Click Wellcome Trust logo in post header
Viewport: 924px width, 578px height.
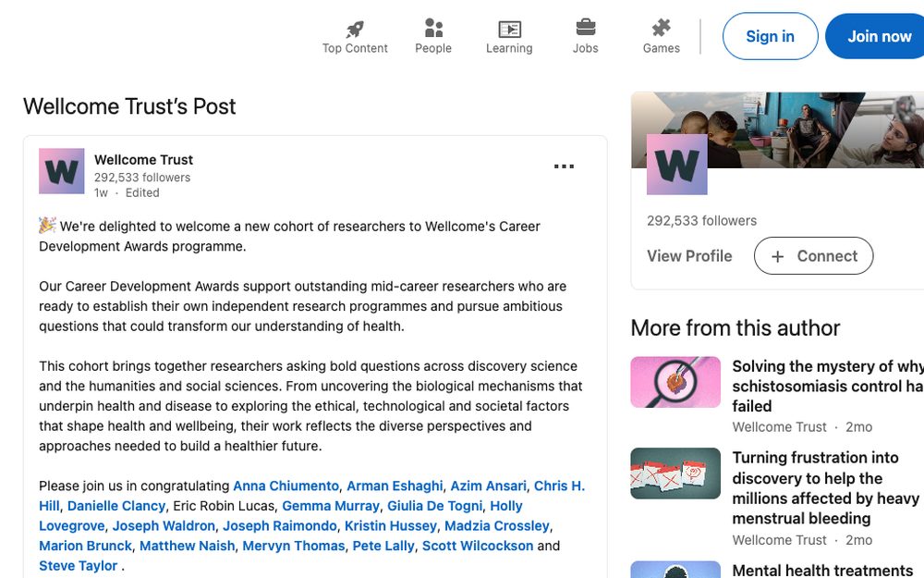(62, 171)
